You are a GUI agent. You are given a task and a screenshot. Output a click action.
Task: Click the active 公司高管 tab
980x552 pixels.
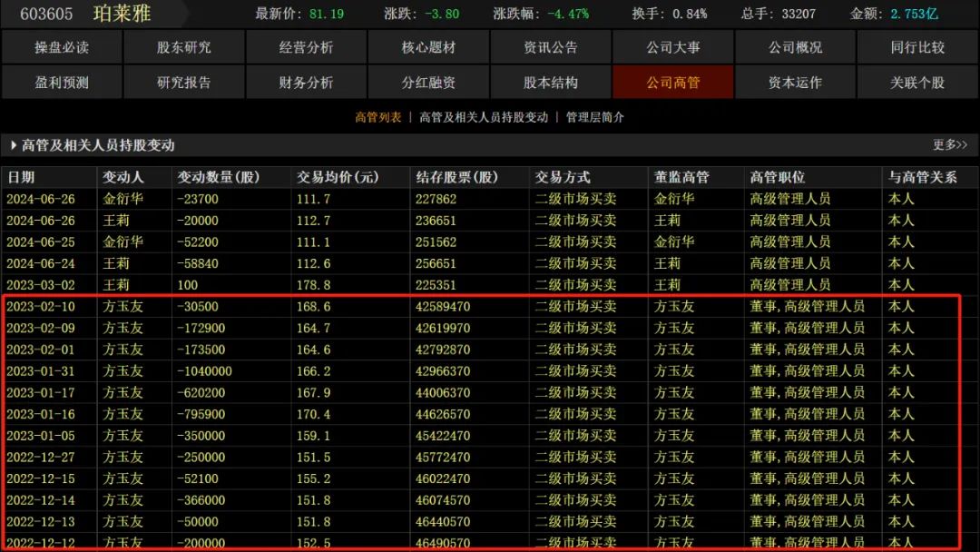click(673, 83)
